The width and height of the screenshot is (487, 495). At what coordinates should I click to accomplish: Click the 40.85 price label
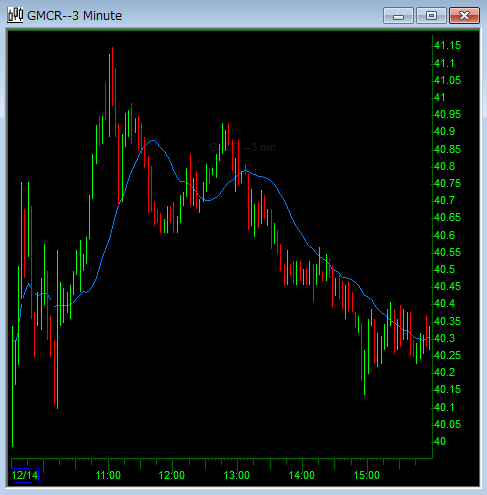pyautogui.click(x=448, y=149)
